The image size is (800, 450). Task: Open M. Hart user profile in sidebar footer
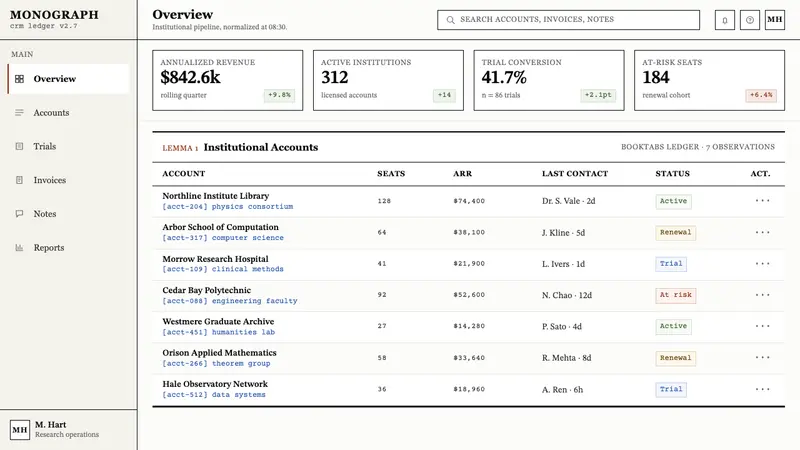click(x=68, y=430)
